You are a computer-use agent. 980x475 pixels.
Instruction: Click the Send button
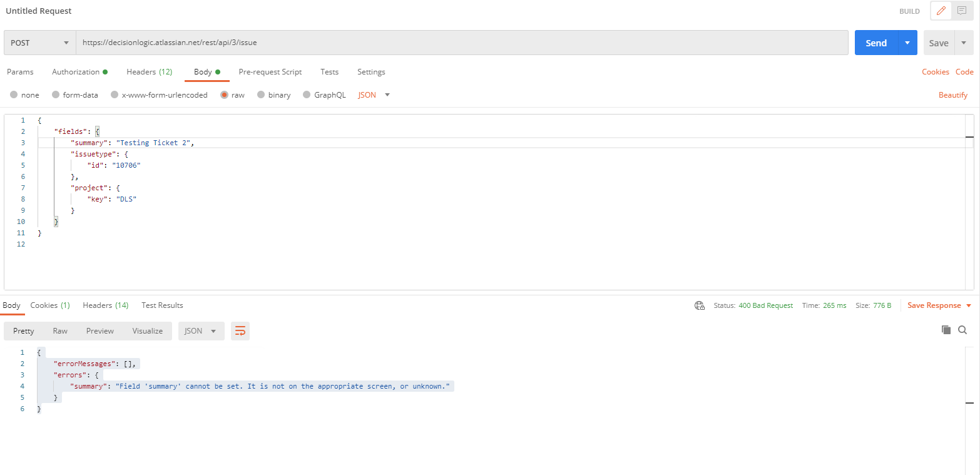(x=876, y=43)
